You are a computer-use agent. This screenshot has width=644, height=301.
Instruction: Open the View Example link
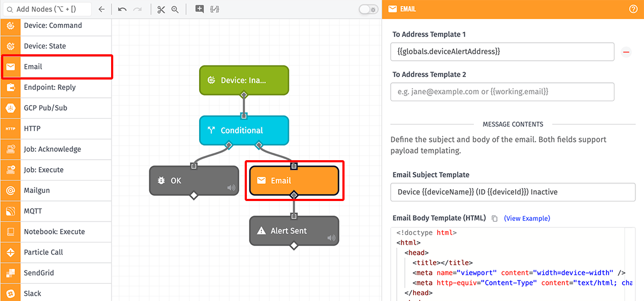pyautogui.click(x=527, y=218)
